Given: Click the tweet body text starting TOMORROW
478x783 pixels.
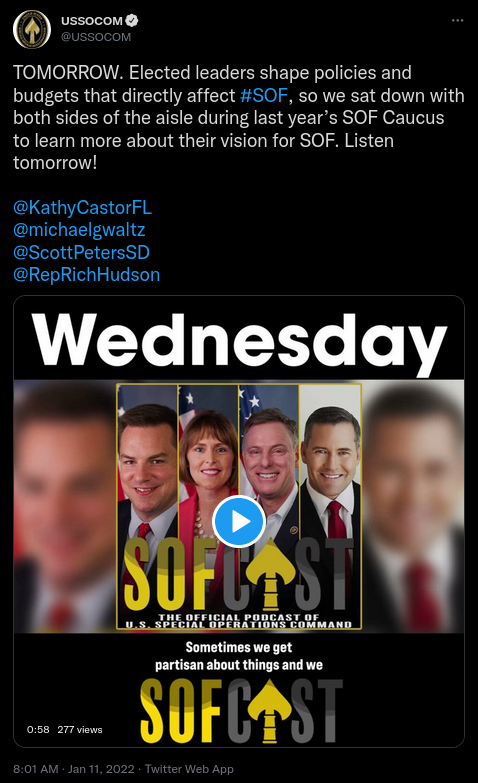Looking at the screenshot, I should [239, 117].
